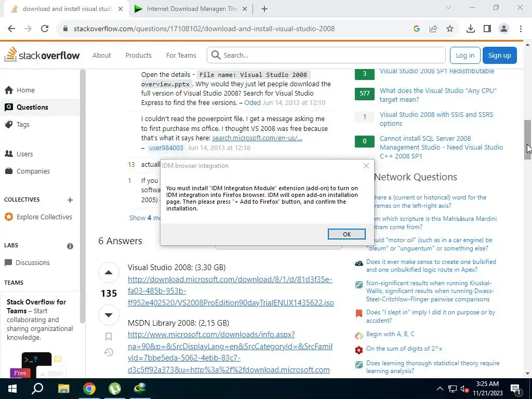Screen dimensions: 532x399
Task: Open Windows taskbar search
Action: coord(37,389)
